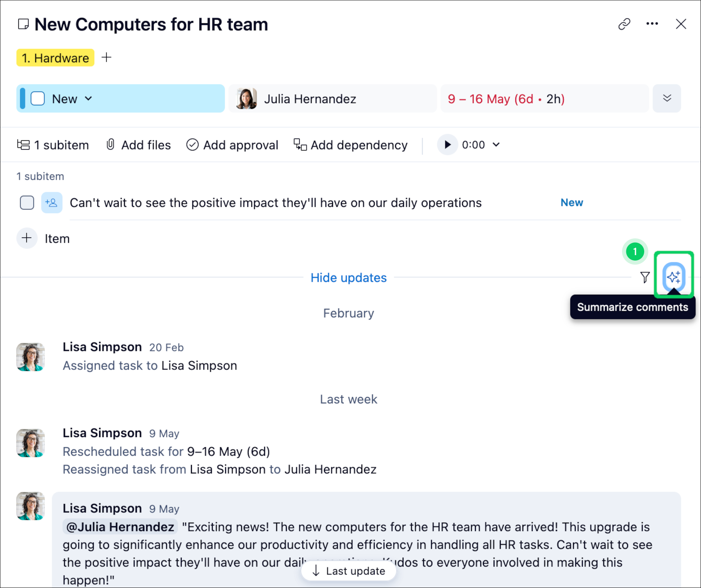
Task: Click the task type icon beside title
Action: (23, 24)
